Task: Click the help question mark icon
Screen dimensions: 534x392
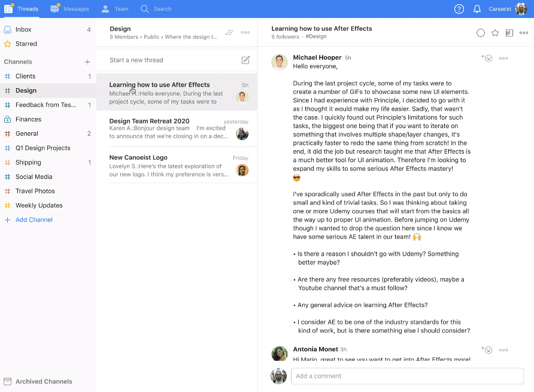Action: point(459,9)
